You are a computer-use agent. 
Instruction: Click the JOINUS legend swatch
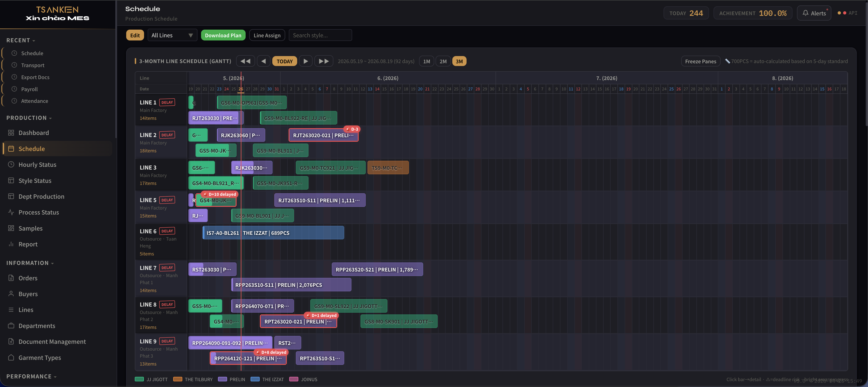click(x=294, y=379)
